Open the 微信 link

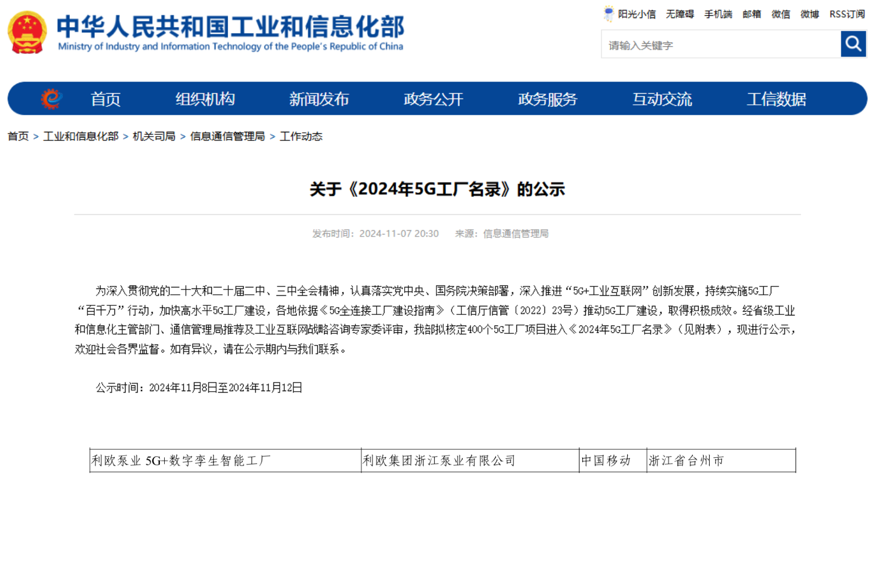[x=780, y=14]
